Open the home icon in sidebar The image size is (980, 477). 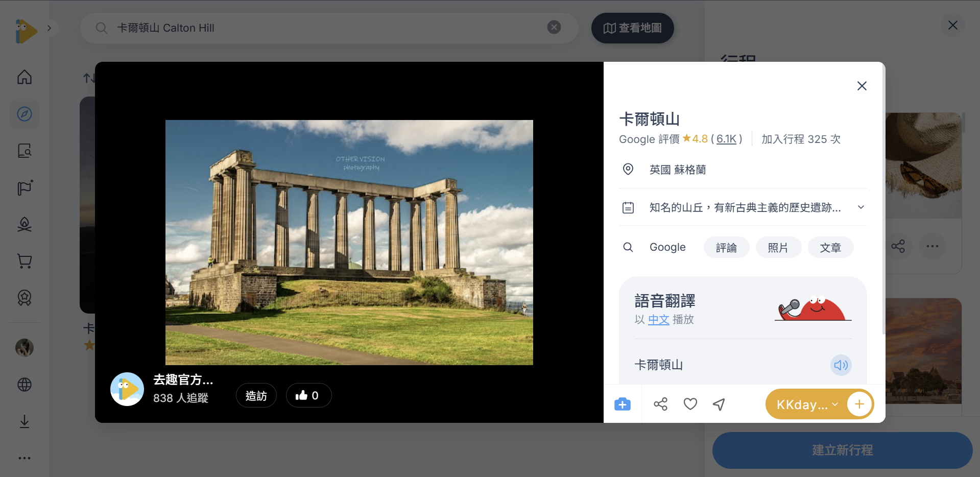(x=25, y=77)
